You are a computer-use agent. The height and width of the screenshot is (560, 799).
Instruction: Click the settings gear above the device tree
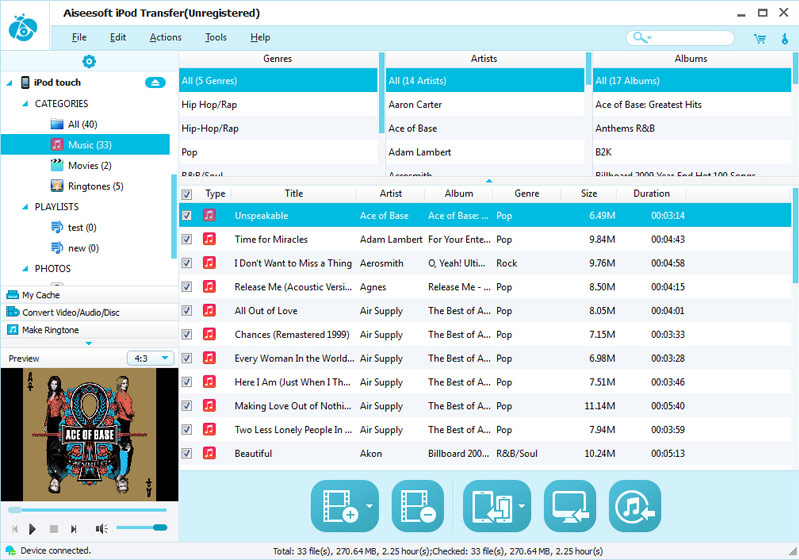click(x=89, y=62)
